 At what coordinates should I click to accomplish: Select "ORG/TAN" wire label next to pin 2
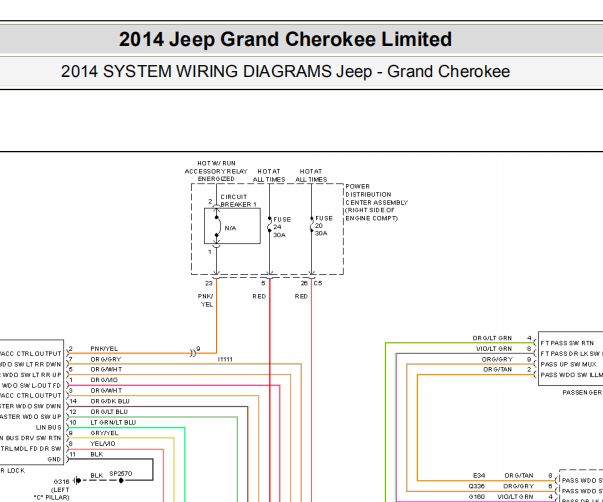498,369
